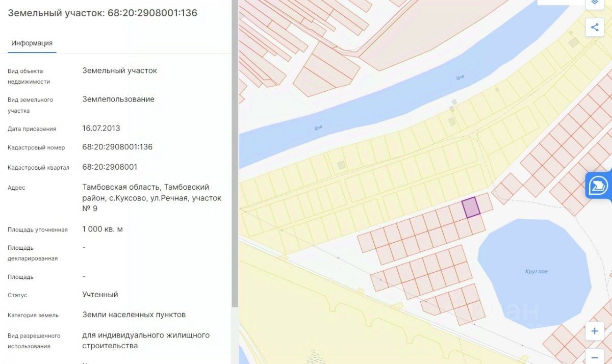
Task: Switch to the Информация tab
Action: click(32, 43)
